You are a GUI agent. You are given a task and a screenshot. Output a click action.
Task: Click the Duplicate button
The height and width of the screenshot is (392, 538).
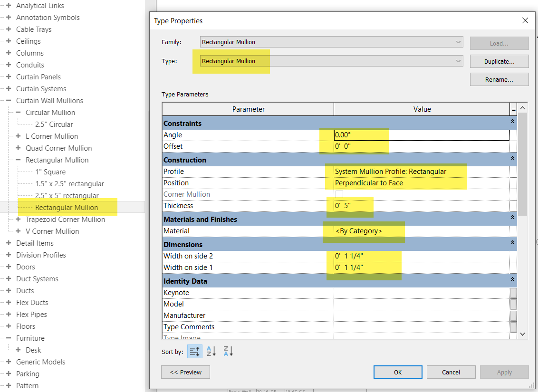[x=499, y=61]
